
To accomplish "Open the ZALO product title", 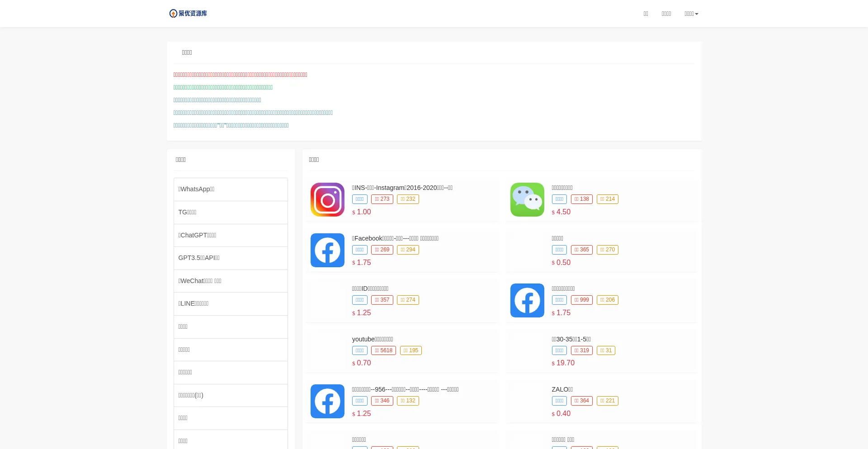I will 562,389.
